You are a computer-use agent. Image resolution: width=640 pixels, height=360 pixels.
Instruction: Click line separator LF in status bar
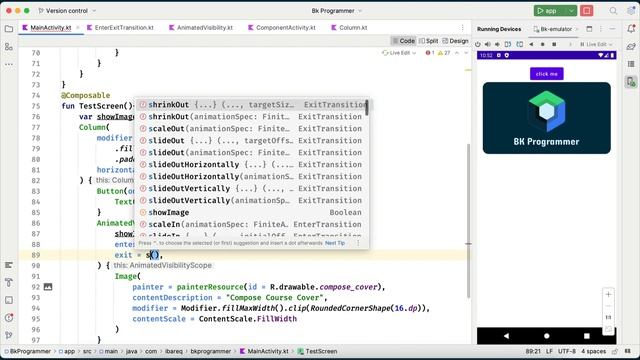pos(549,351)
